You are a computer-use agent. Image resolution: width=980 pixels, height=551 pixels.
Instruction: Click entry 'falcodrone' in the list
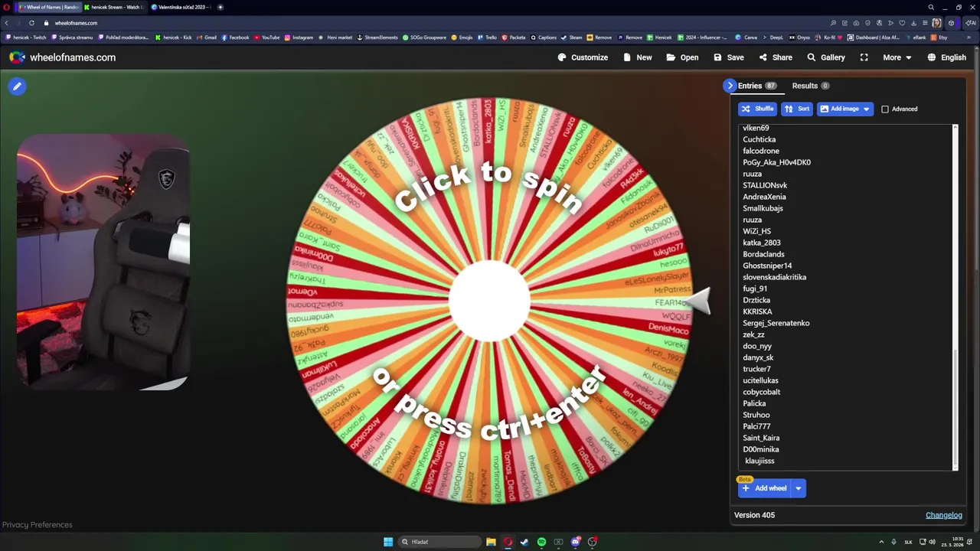click(x=761, y=151)
